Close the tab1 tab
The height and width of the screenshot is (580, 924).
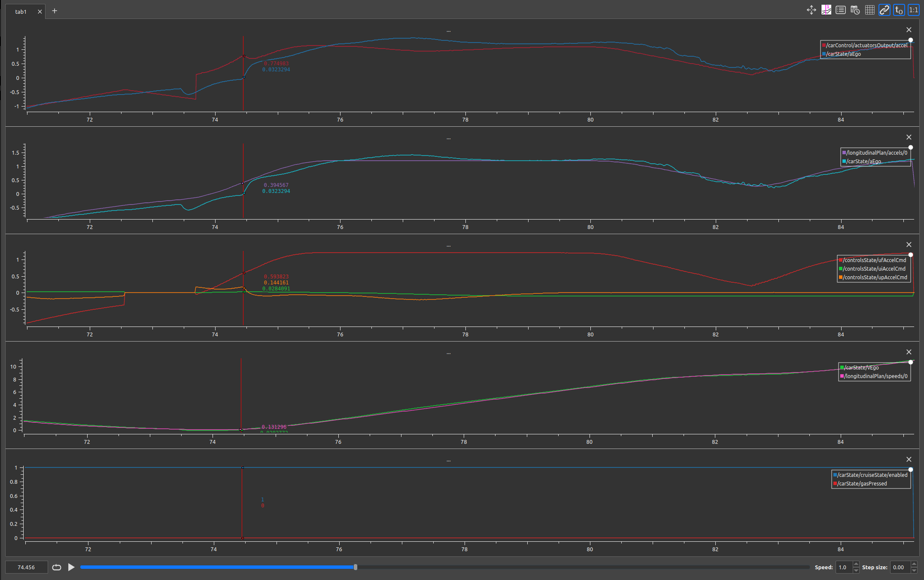(x=40, y=12)
